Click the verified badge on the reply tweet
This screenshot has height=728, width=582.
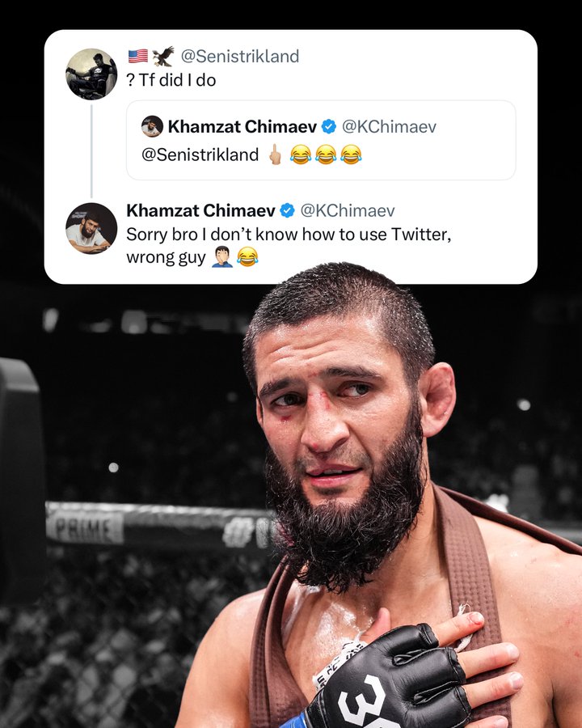(288, 210)
